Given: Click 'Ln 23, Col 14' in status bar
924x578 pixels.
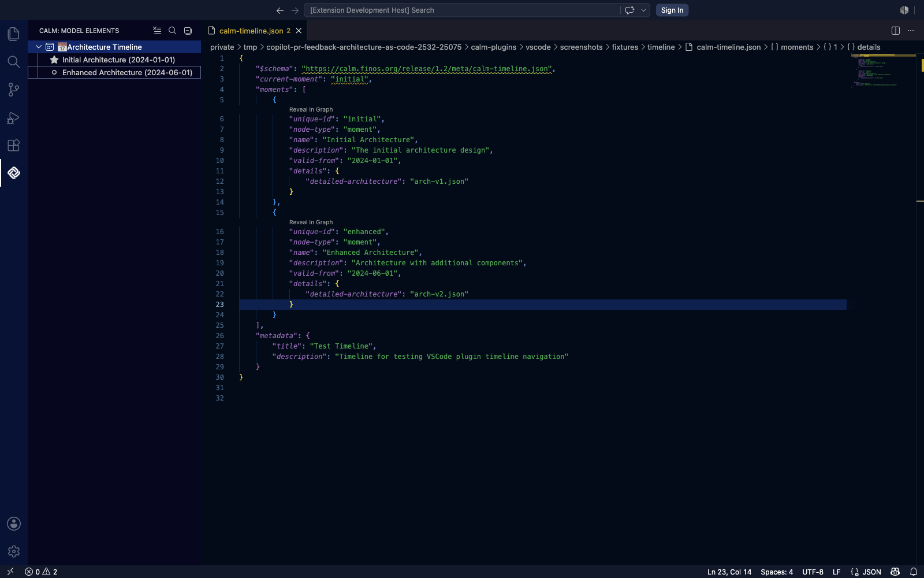Looking at the screenshot, I should point(729,572).
